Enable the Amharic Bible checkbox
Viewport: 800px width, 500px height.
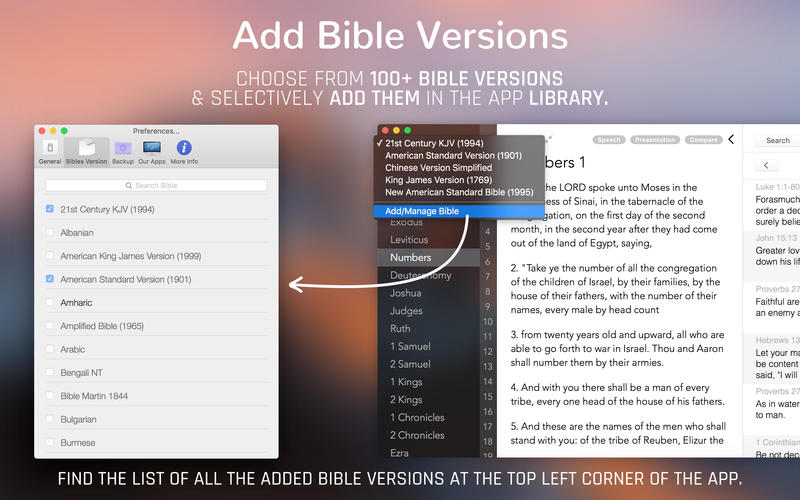pos(49,302)
